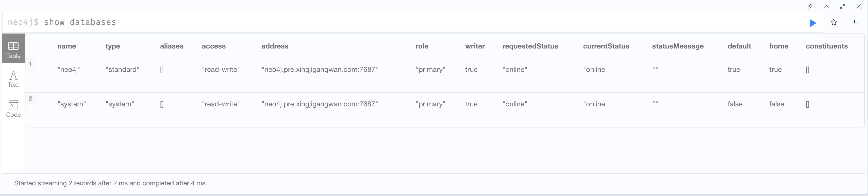
Task: Click currentStatus "online" in system row
Action: tap(595, 104)
